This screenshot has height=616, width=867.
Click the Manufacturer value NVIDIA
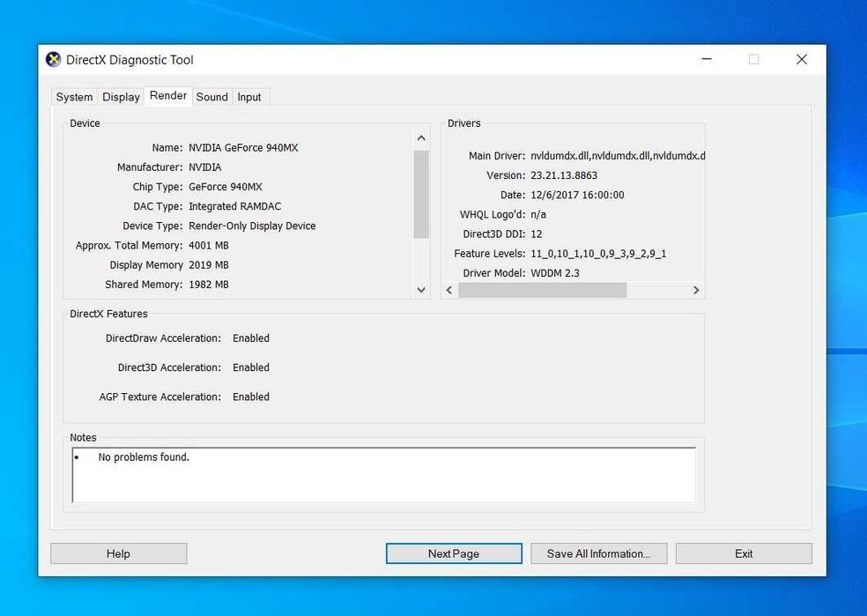(205, 167)
